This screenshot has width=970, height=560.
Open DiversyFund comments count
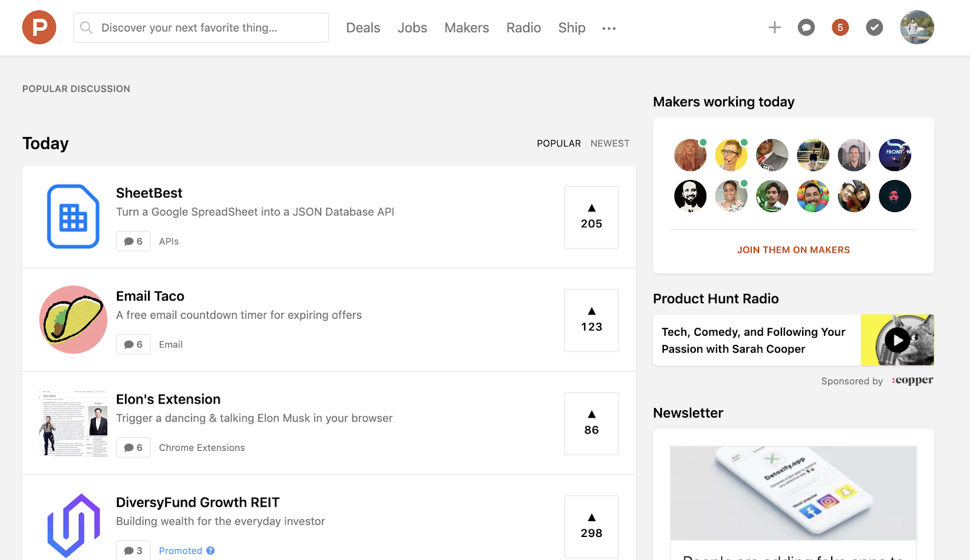(x=133, y=550)
